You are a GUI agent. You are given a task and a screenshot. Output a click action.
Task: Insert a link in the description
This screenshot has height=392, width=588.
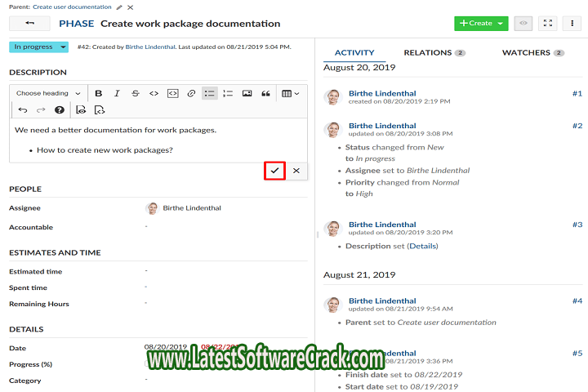pos(191,93)
